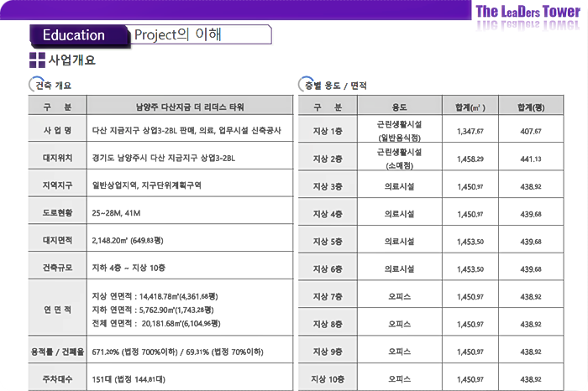Select the 주차대수 row label
Viewport: 588px width, 391px height.
[x=57, y=378]
